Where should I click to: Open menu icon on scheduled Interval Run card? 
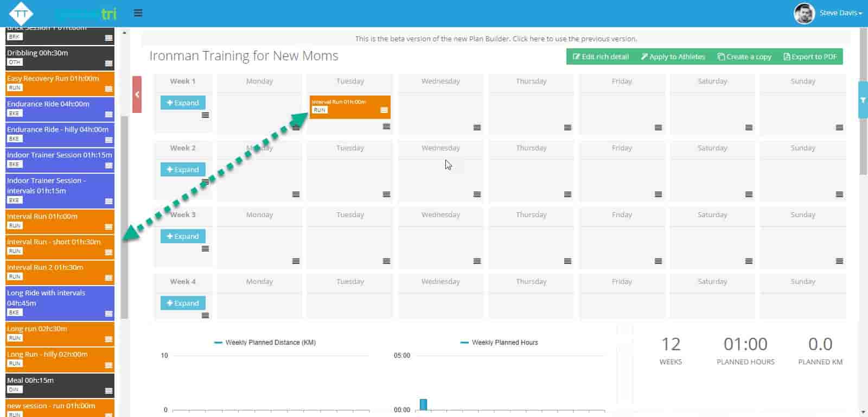point(384,110)
